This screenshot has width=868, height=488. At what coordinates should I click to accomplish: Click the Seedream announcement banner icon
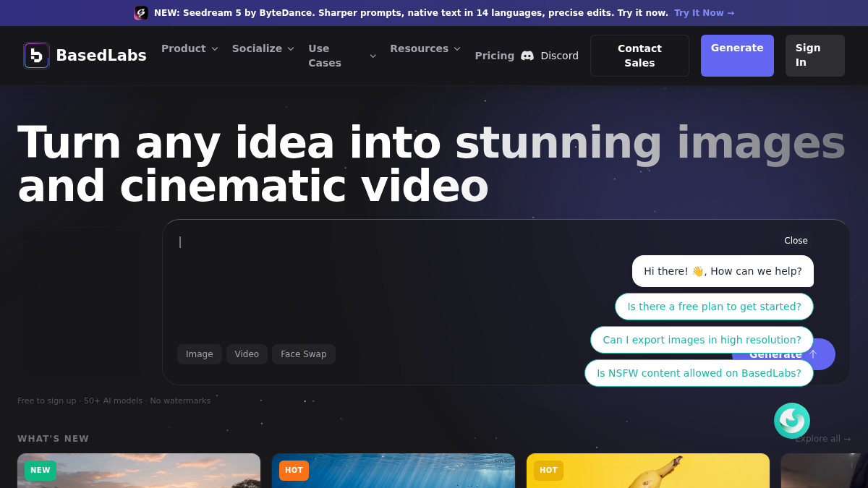click(x=141, y=13)
